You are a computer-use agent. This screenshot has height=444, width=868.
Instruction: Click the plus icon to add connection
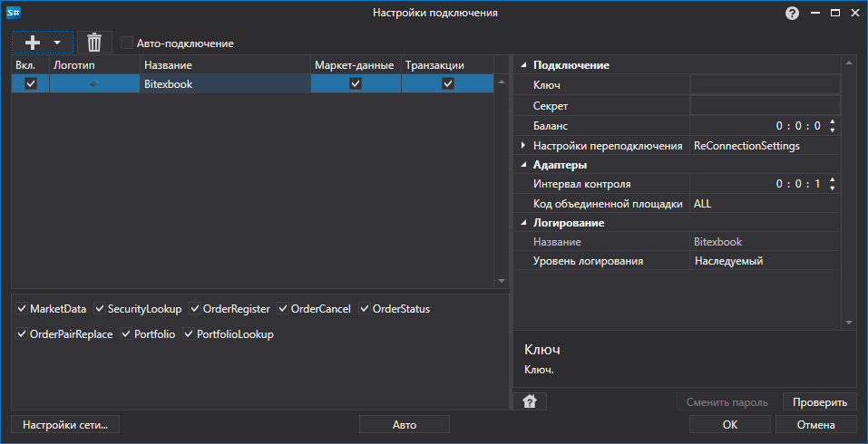32,43
